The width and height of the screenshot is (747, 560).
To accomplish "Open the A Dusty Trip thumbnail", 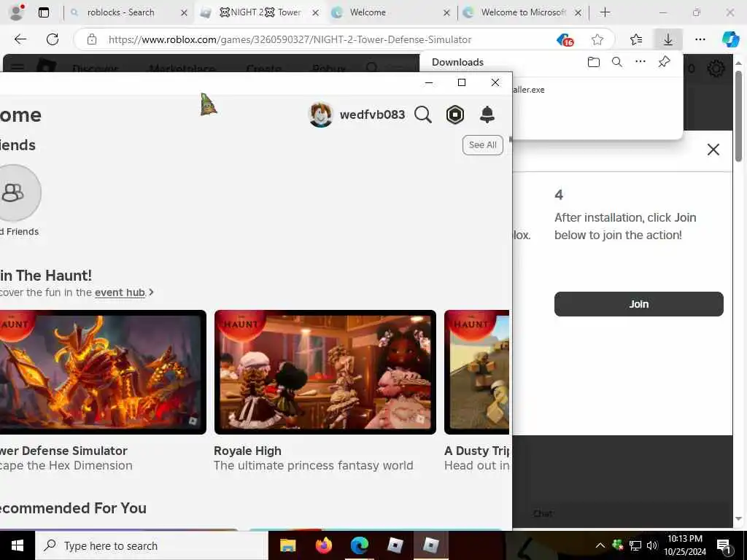I will click(477, 372).
